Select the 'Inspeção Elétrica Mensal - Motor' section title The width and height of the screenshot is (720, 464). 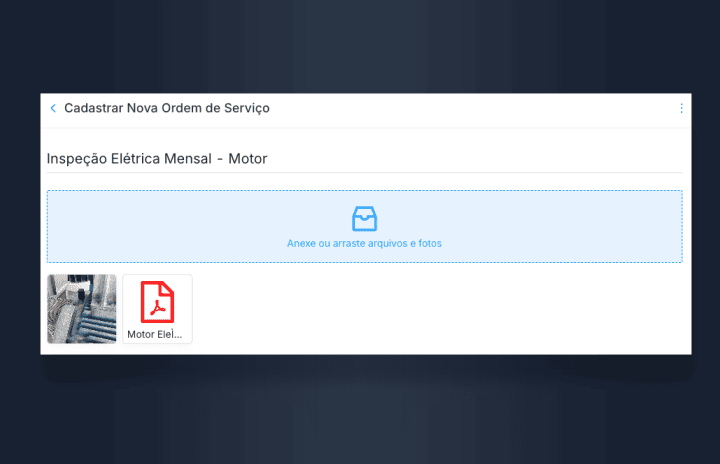(157, 159)
